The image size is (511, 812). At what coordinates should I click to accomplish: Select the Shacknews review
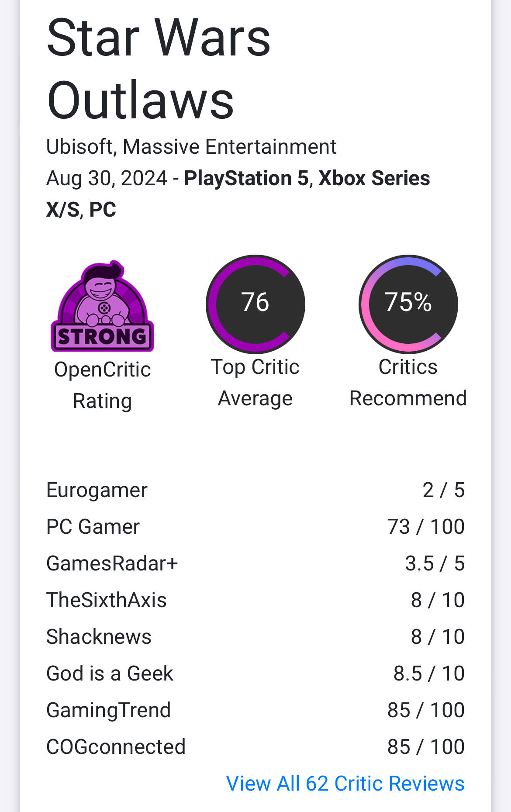tap(255, 637)
